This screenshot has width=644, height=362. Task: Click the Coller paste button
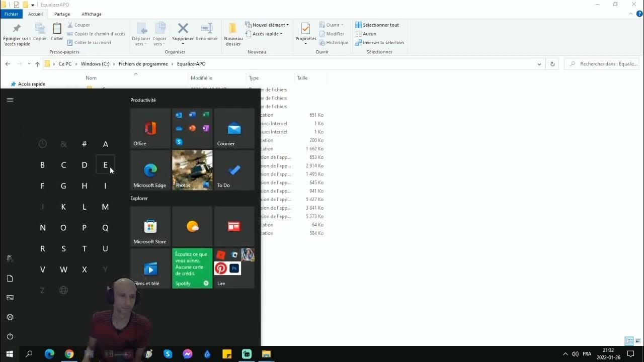coord(57,33)
